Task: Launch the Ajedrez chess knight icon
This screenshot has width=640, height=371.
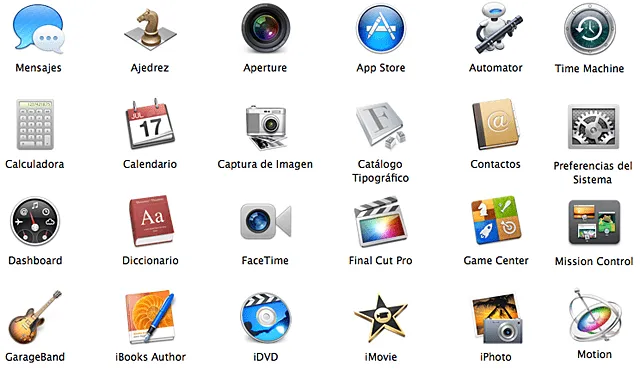Action: click(150, 29)
